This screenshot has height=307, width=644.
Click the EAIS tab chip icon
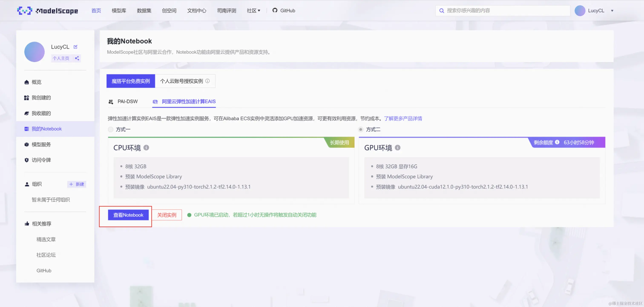click(155, 102)
